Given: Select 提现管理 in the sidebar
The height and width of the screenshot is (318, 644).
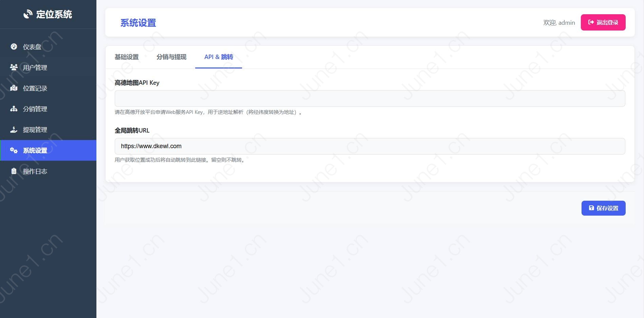Looking at the screenshot, I should click(x=48, y=130).
